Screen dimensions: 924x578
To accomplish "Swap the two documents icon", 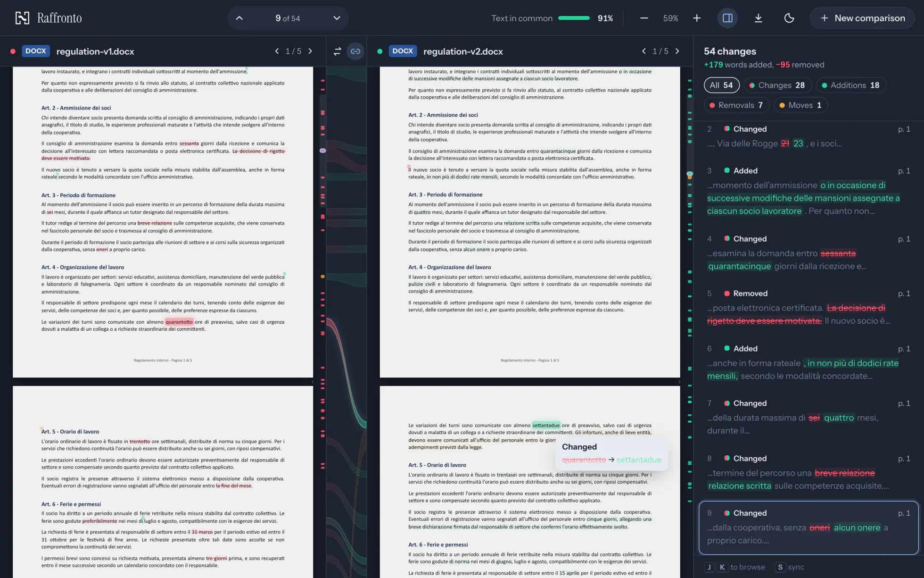I will pyautogui.click(x=337, y=51).
